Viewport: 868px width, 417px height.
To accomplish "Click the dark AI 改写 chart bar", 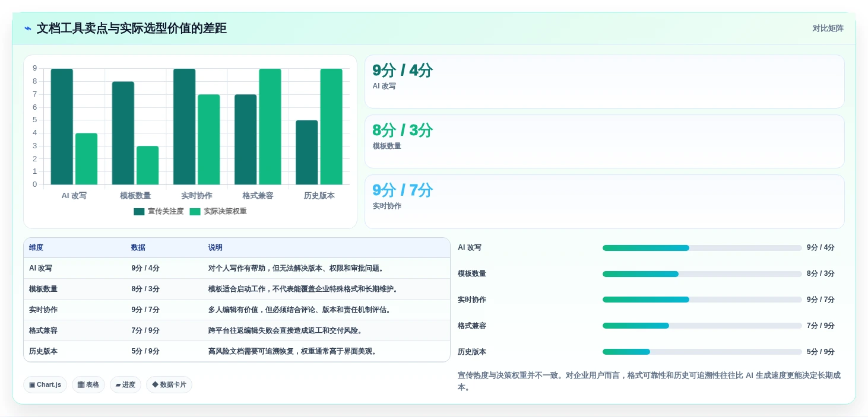I will coord(62,126).
